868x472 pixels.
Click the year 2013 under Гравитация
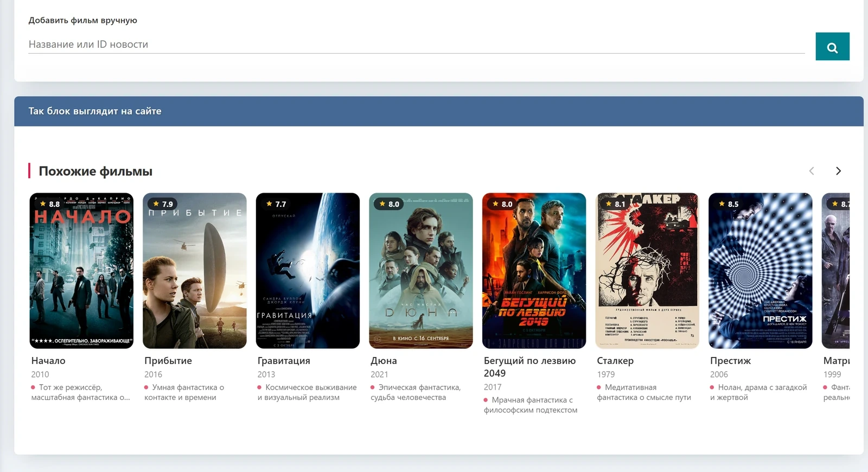point(266,374)
